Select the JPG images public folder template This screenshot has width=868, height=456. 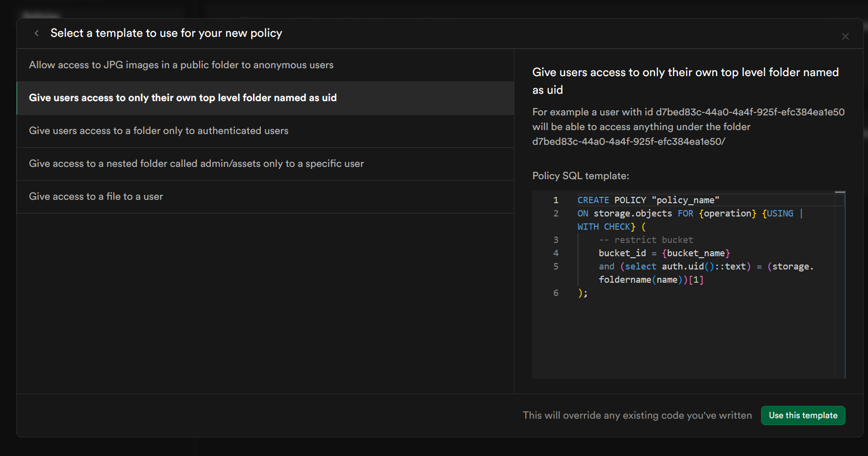click(x=181, y=65)
